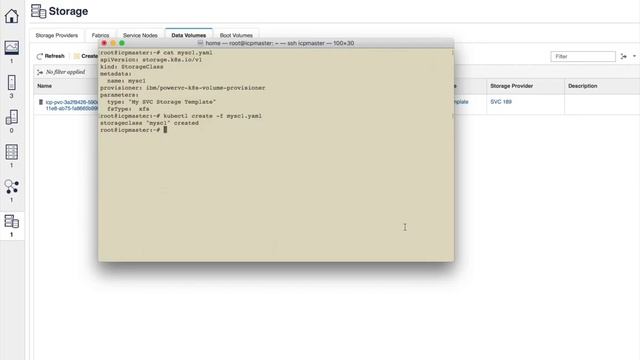The height and width of the screenshot is (360, 640).
Task: Sort by the Storage Provider column header
Action: point(511,86)
